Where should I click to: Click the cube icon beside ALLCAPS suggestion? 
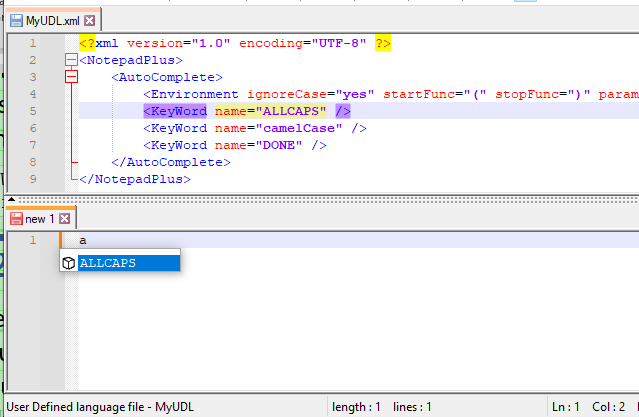coord(68,263)
